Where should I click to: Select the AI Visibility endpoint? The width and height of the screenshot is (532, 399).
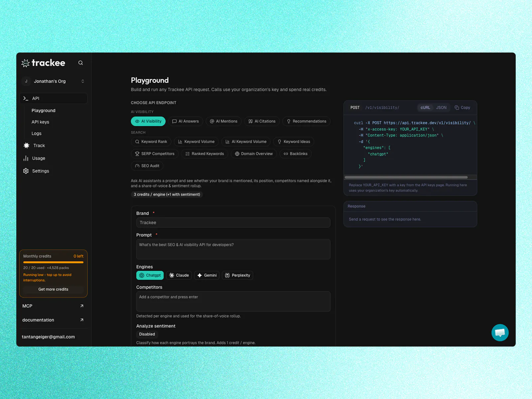point(148,121)
